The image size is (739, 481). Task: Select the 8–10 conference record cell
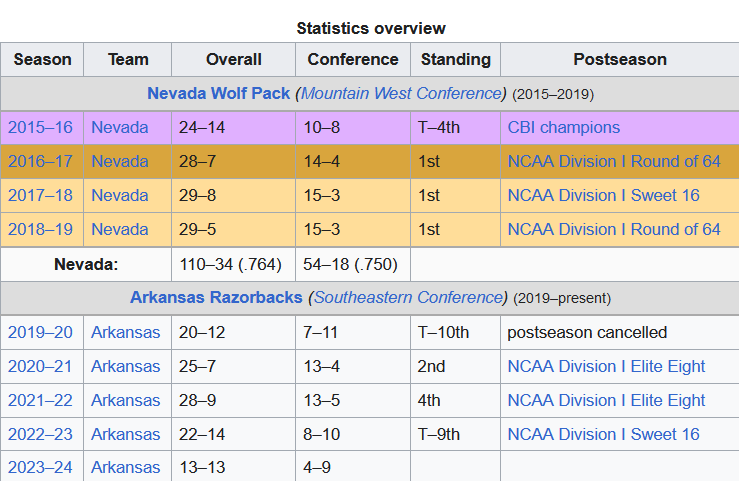tap(353, 434)
